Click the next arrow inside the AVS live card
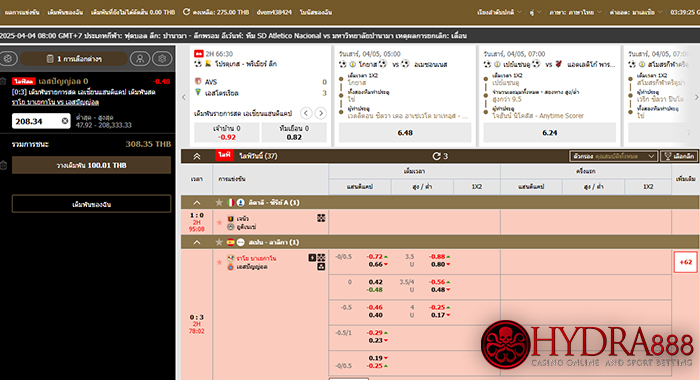This screenshot has height=380, width=700. point(321,113)
